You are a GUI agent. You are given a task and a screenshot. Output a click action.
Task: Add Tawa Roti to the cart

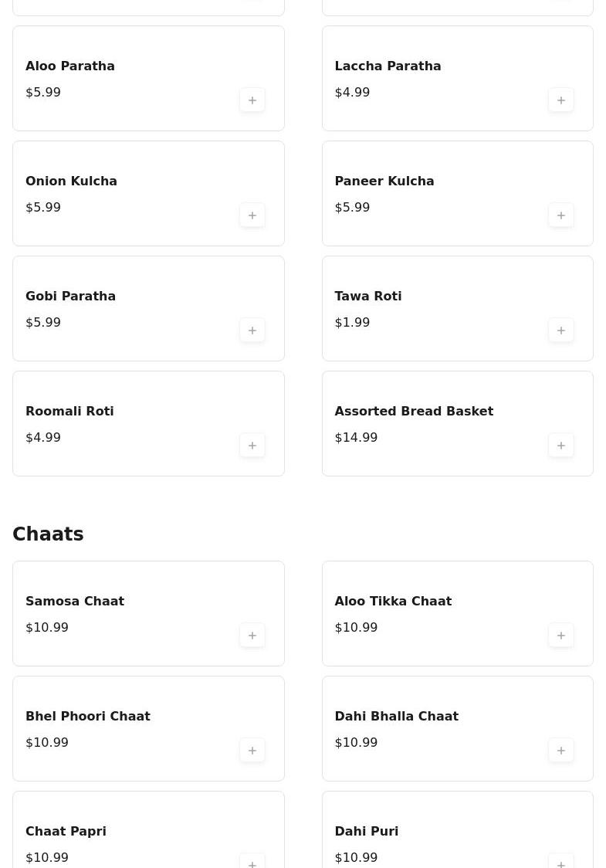[561, 331]
